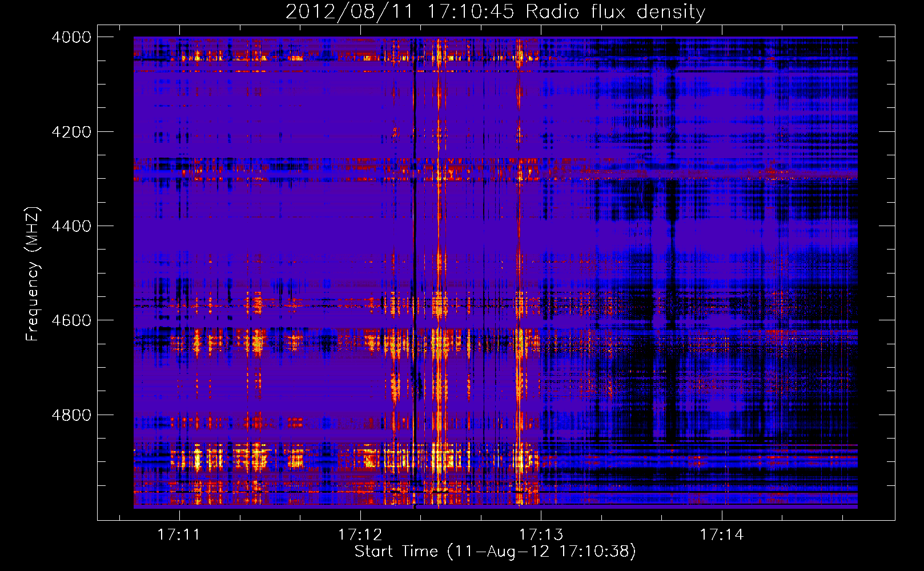
Task: Click the plot title '2012/08/11 17:10:45 Radio flux density'
Action: tap(495, 12)
